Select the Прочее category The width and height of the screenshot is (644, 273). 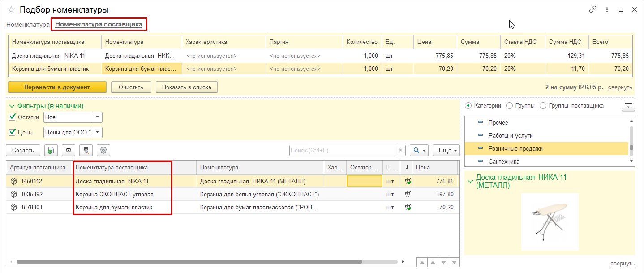[x=498, y=122]
